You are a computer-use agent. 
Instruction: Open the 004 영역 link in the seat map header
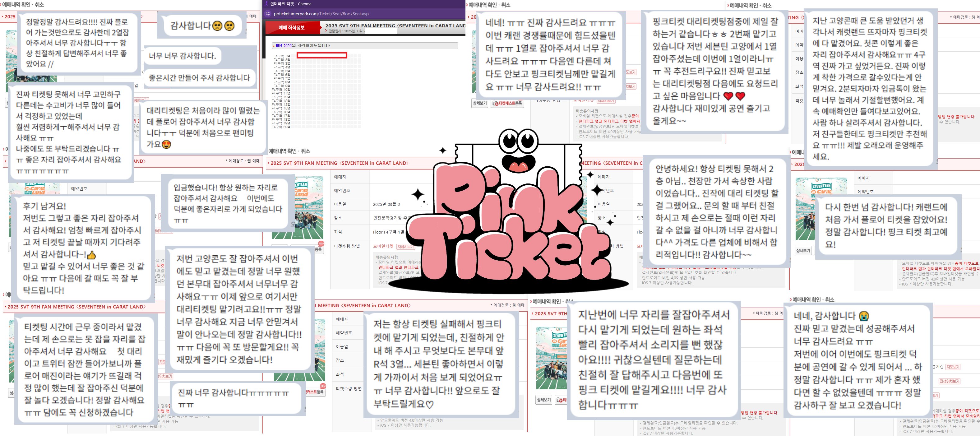click(x=284, y=46)
